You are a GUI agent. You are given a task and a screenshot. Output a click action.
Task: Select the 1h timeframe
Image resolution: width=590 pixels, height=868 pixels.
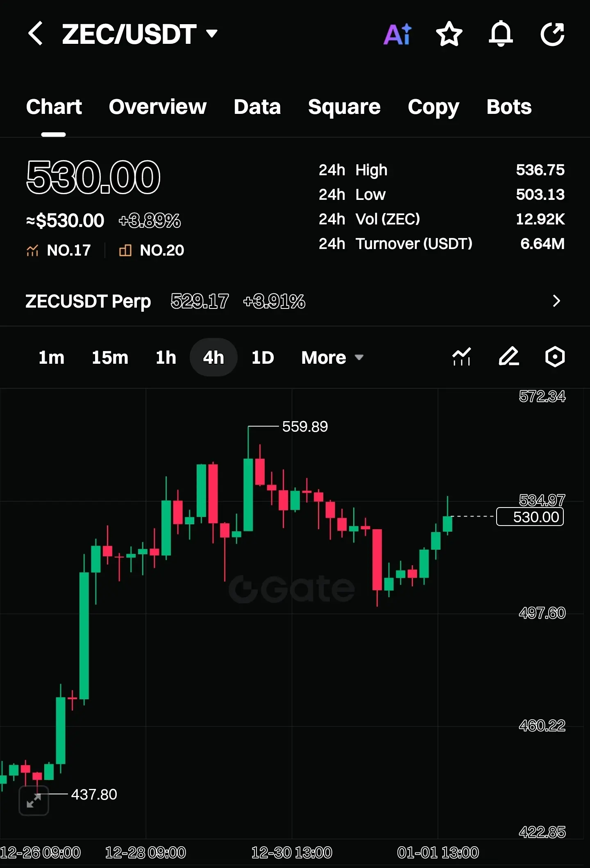[x=166, y=358]
